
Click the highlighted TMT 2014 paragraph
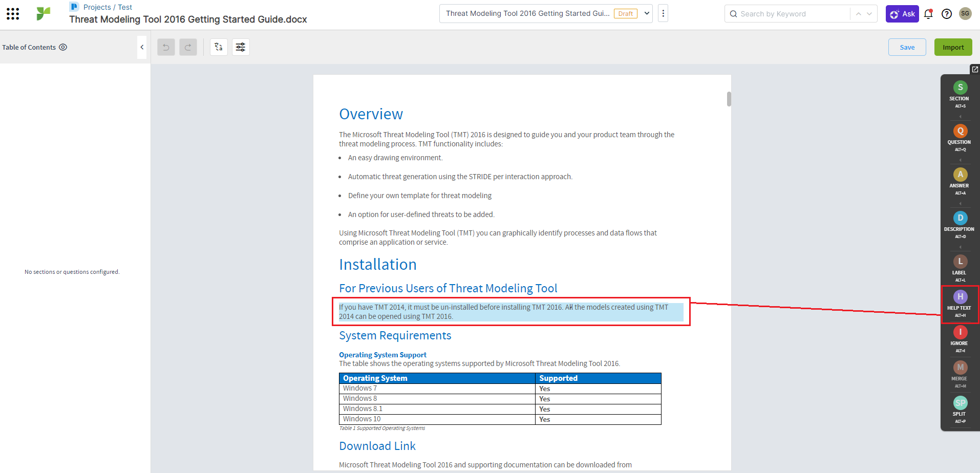click(511, 312)
